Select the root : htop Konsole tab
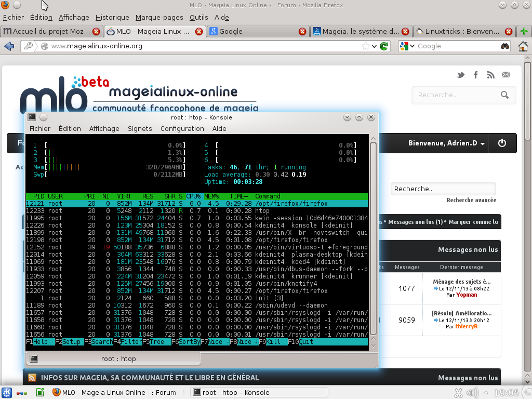This screenshot has height=399, width=532. pos(113,358)
